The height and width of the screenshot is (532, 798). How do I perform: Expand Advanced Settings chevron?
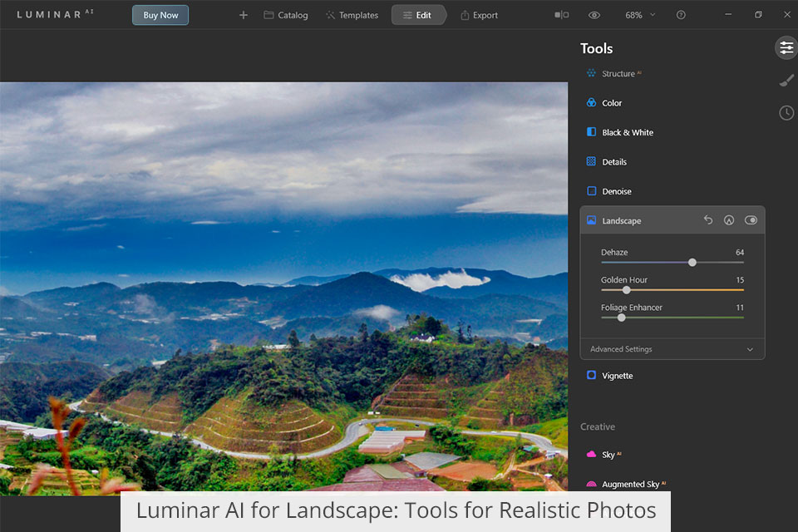point(750,350)
